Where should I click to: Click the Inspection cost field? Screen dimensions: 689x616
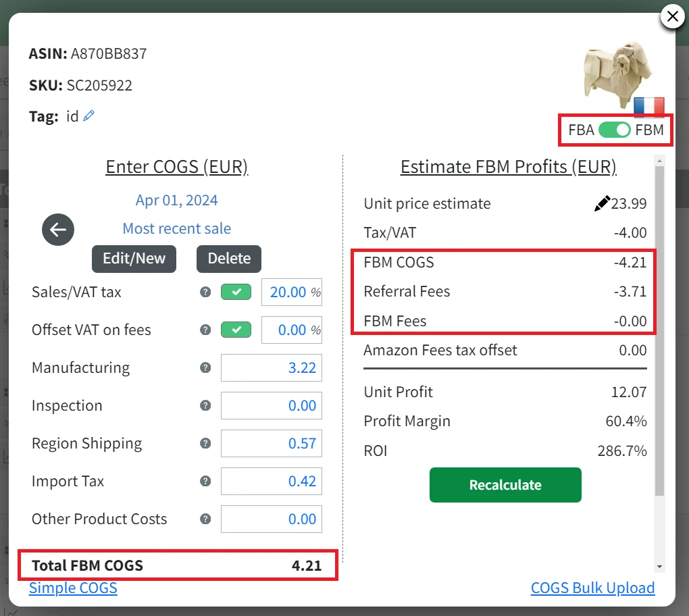click(272, 405)
